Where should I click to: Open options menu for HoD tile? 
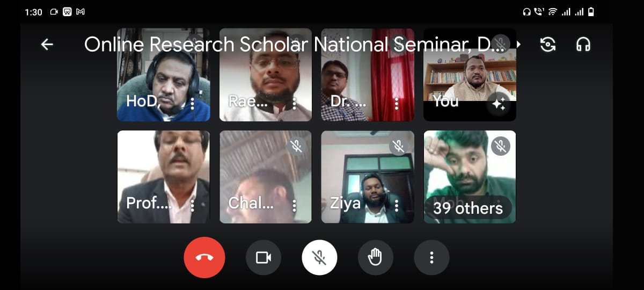click(x=192, y=103)
